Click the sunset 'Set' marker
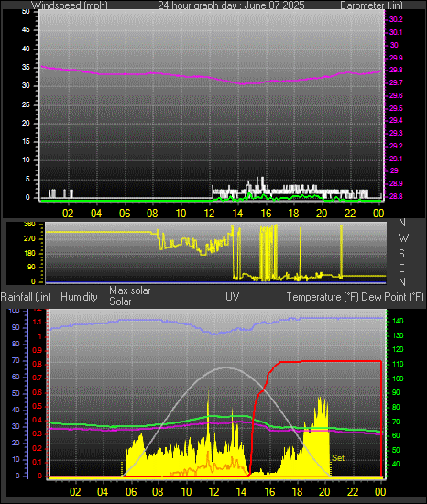Image resolution: width=427 pixels, height=504 pixels. pyautogui.click(x=338, y=457)
